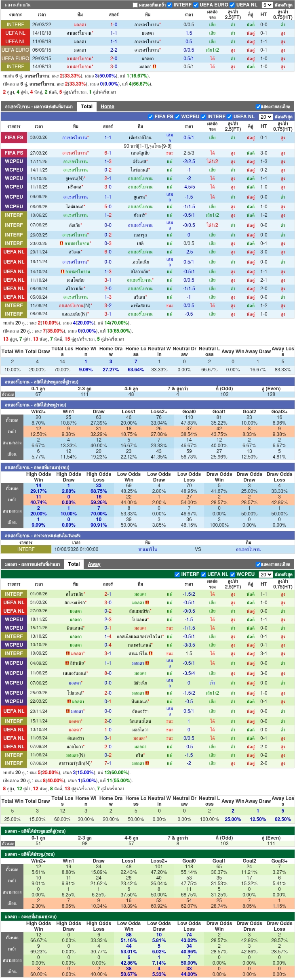295x980 pixels.
Task: Click กรีซ opponent name on 11/06/24
Action: 140,755
